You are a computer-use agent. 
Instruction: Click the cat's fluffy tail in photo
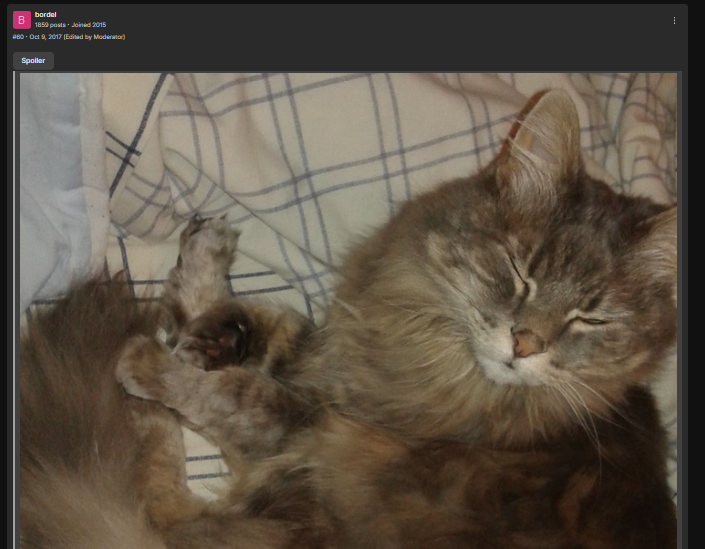(x=81, y=405)
